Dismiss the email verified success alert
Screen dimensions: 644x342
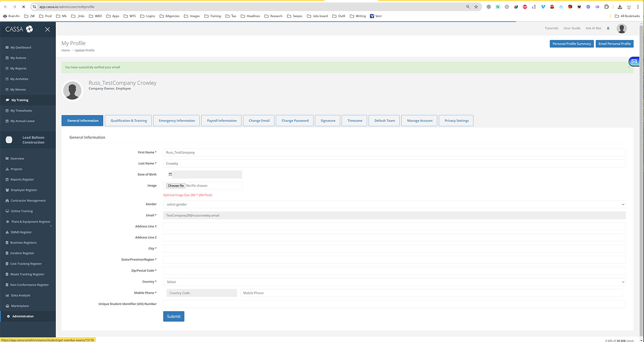click(629, 67)
